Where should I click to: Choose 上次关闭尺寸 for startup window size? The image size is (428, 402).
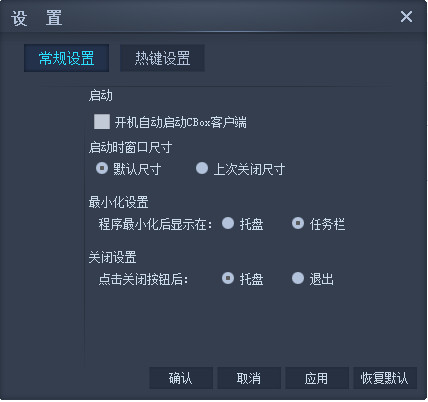[x=202, y=168]
